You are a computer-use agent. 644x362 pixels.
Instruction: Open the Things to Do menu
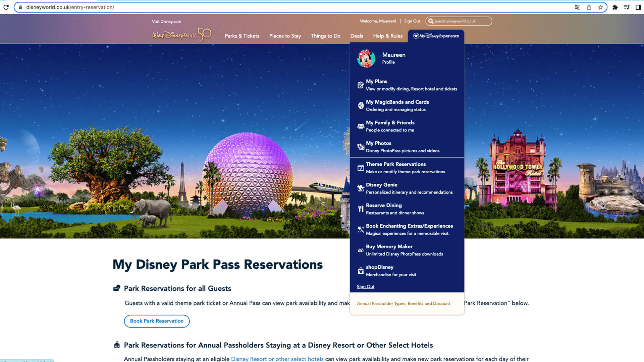[x=325, y=36]
